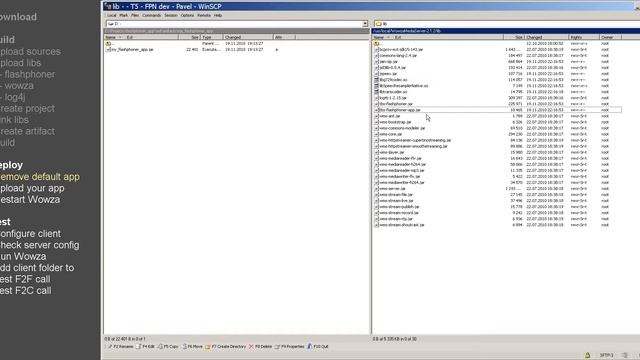Image resolution: width=640 pixels, height=360 pixels.
Task: Click the F5 Copy button
Action: tap(168, 347)
